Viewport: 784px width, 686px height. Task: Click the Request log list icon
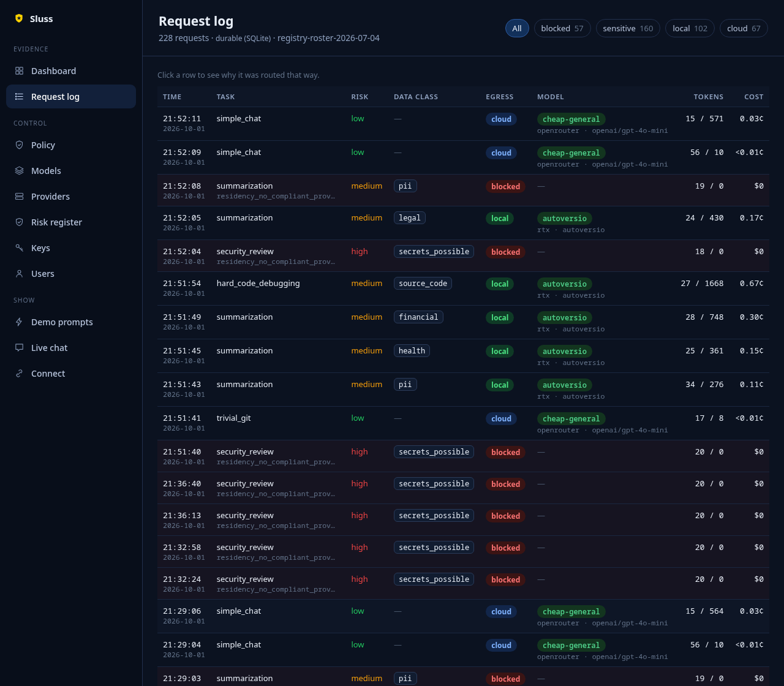[x=19, y=97]
